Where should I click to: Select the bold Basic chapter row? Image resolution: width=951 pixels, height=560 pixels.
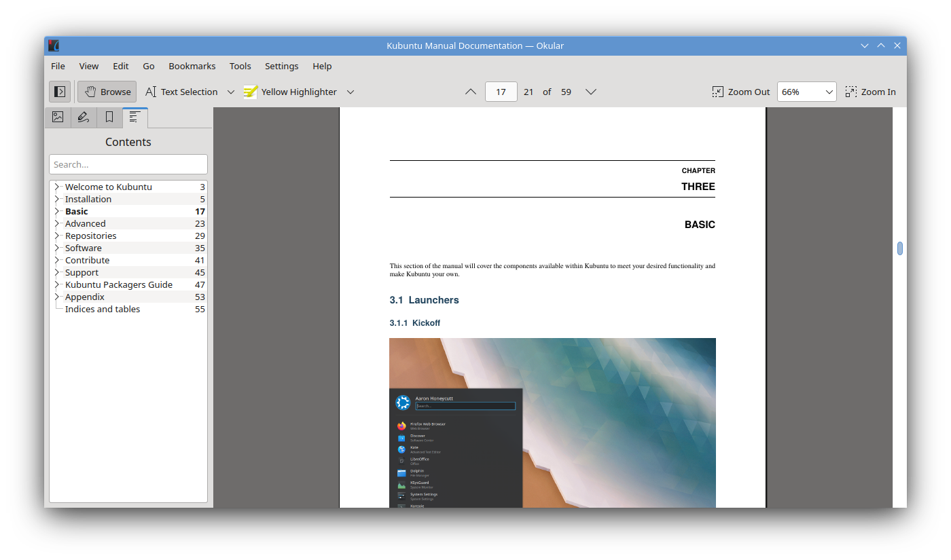click(x=128, y=211)
